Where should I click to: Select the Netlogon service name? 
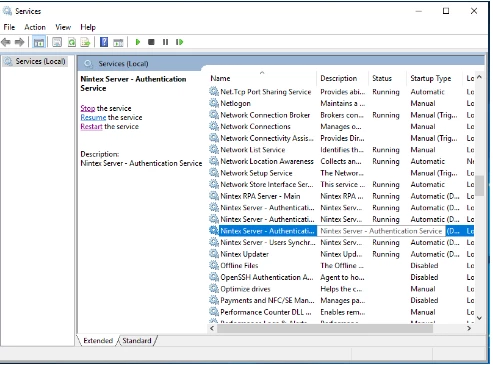click(x=235, y=103)
